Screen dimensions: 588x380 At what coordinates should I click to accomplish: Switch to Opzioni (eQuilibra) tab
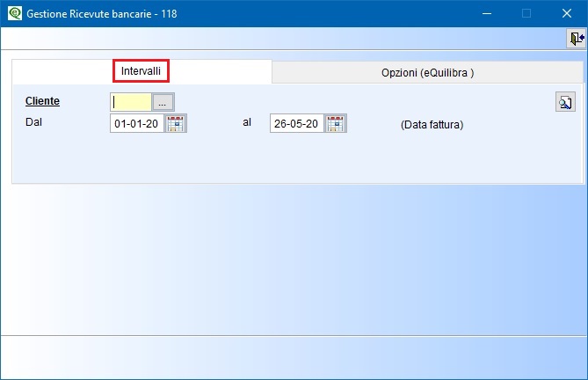(x=427, y=72)
